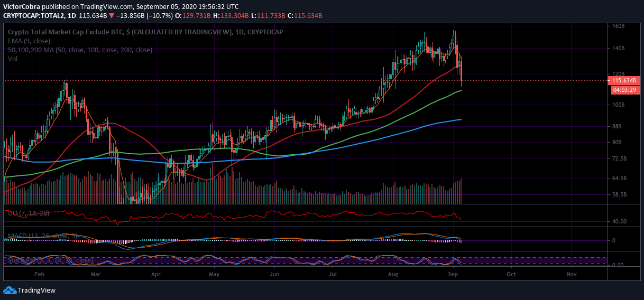Image resolution: width=644 pixels, height=300 pixels.
Task: Click the 58.5B price axis label
Action: [x=620, y=195]
